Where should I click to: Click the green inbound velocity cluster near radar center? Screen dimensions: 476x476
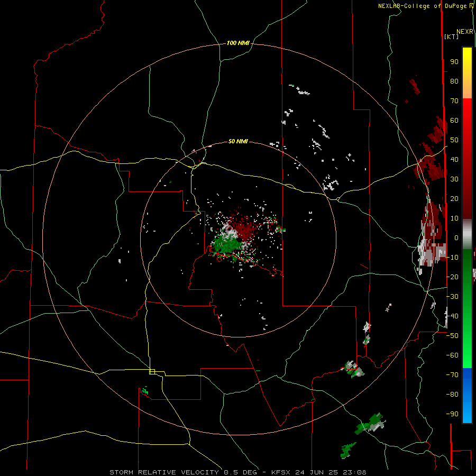pos(226,245)
